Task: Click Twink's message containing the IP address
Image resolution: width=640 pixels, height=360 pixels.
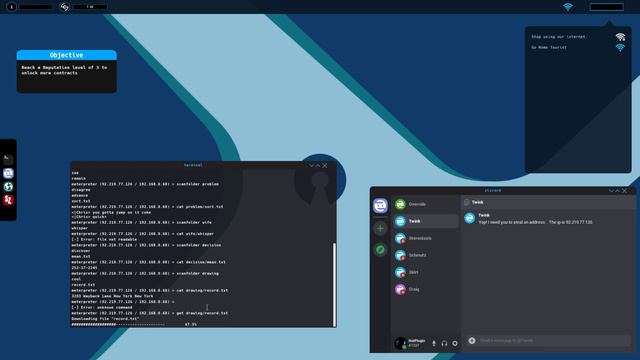Action: pyautogui.click(x=536, y=222)
